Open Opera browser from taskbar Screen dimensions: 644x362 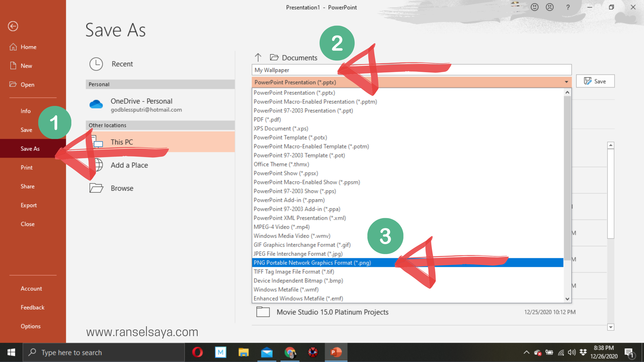pos(197,352)
